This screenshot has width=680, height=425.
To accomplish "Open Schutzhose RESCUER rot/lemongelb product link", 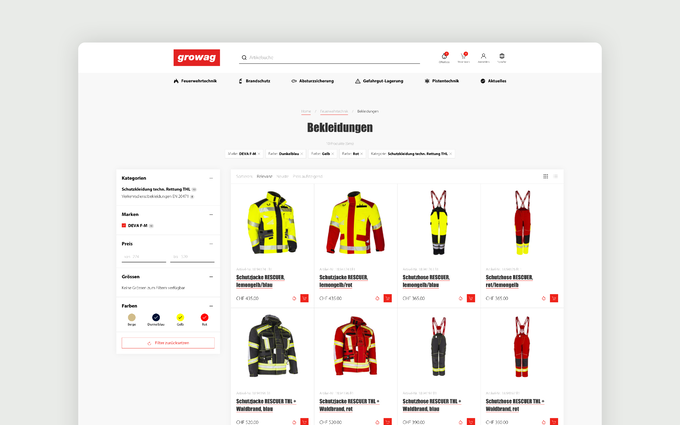I will (x=509, y=281).
